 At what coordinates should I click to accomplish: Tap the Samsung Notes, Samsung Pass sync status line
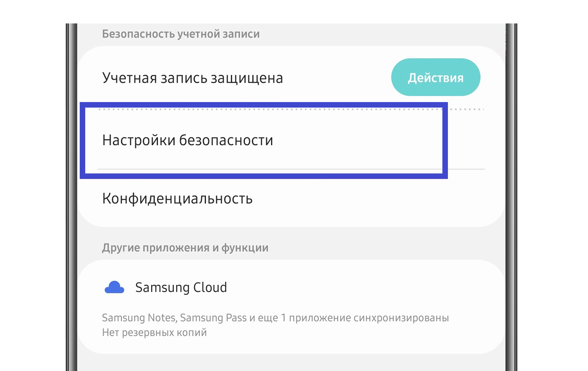tap(275, 318)
